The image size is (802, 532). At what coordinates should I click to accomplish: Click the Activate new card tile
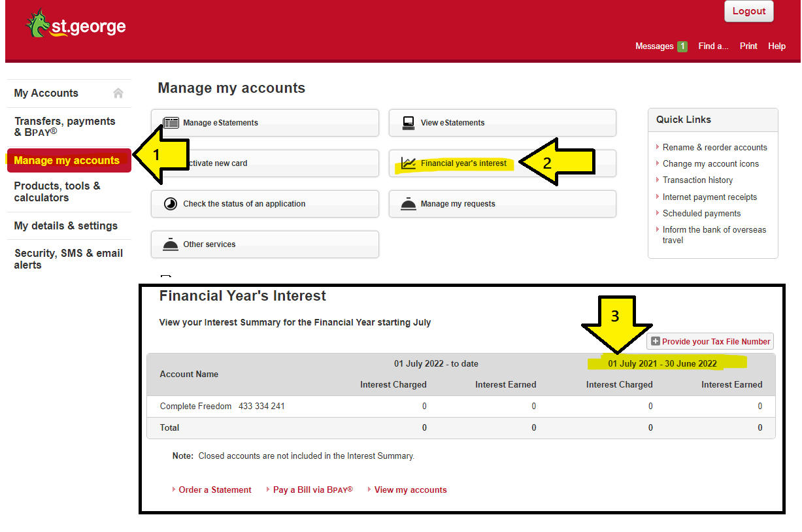click(x=265, y=163)
